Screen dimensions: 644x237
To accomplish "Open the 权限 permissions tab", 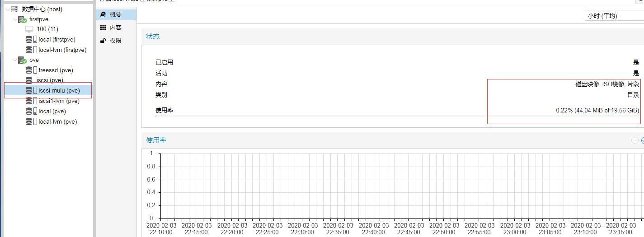I will click(115, 41).
